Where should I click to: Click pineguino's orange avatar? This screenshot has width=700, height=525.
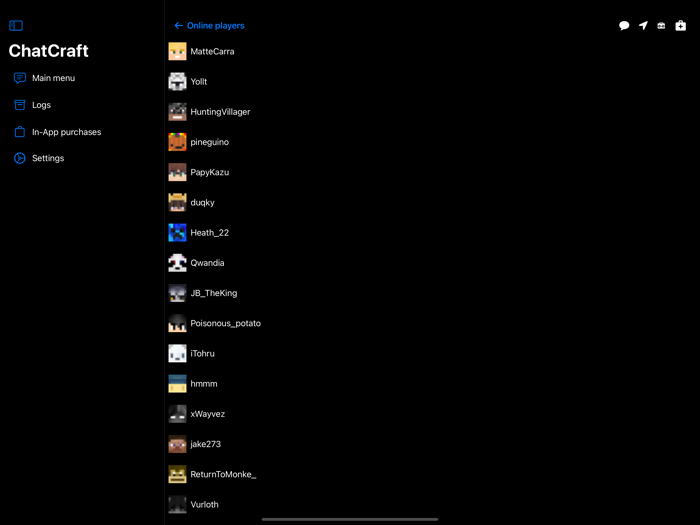pos(177,142)
